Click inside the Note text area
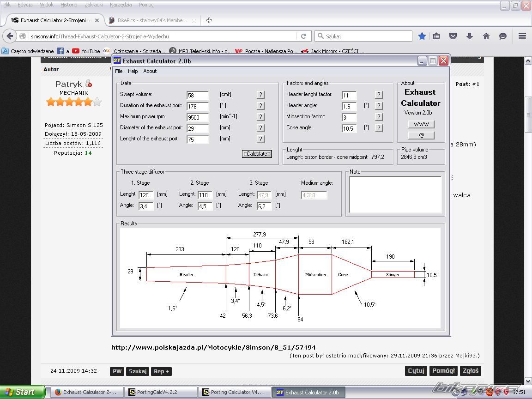532x399 pixels. pyautogui.click(x=395, y=195)
